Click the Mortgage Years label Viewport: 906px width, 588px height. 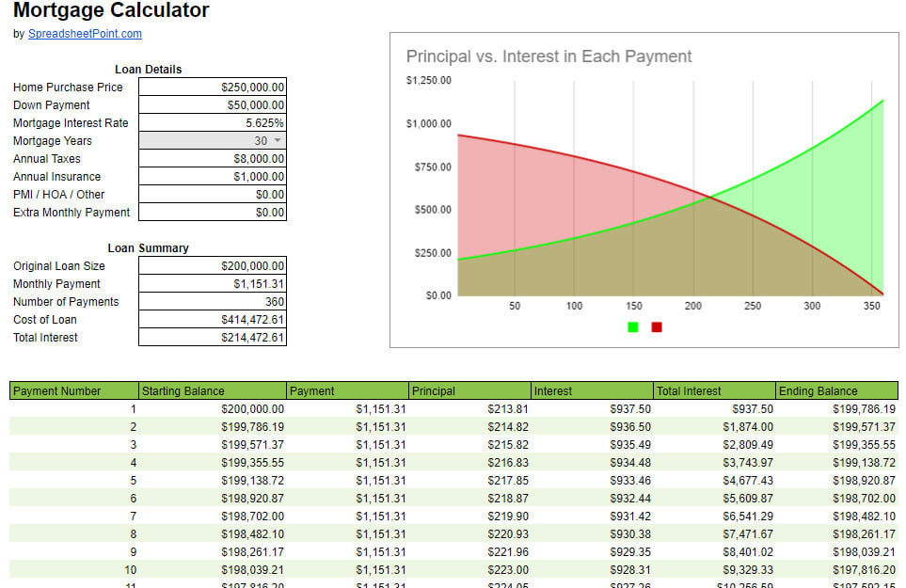pyautogui.click(x=53, y=141)
